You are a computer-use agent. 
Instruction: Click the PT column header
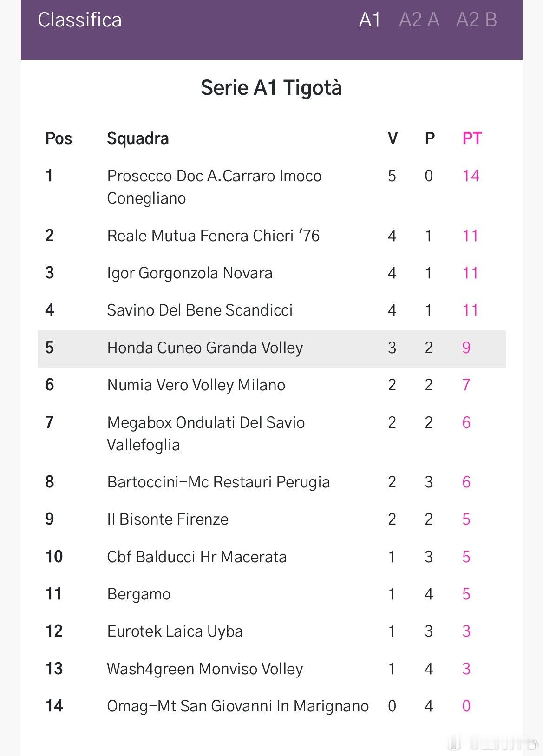[x=472, y=138]
